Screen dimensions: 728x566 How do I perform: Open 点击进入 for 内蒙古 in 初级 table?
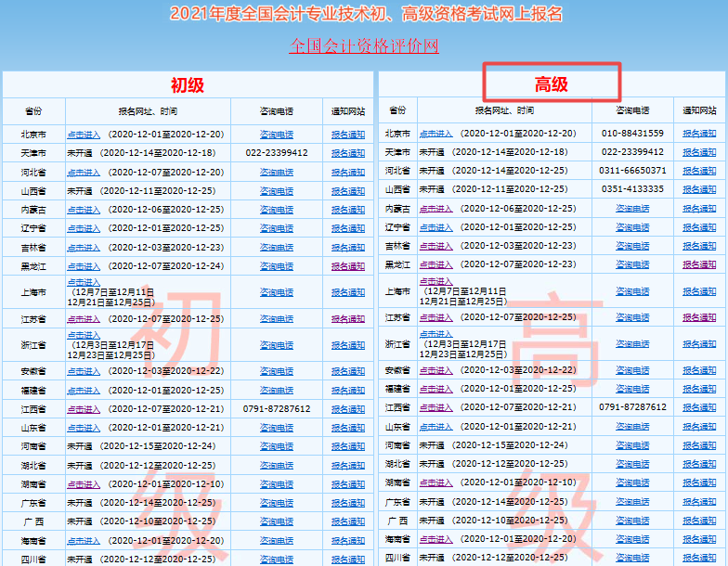[x=84, y=210]
